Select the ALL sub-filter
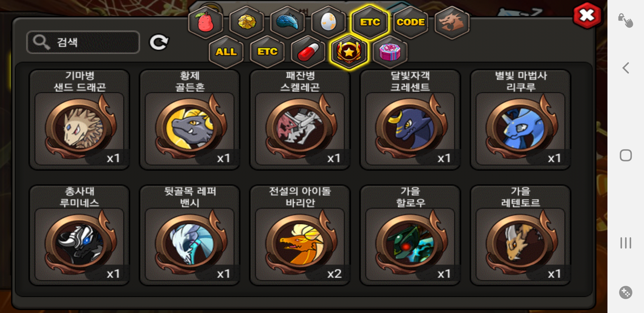This screenshot has height=313, width=644. pyautogui.click(x=226, y=52)
